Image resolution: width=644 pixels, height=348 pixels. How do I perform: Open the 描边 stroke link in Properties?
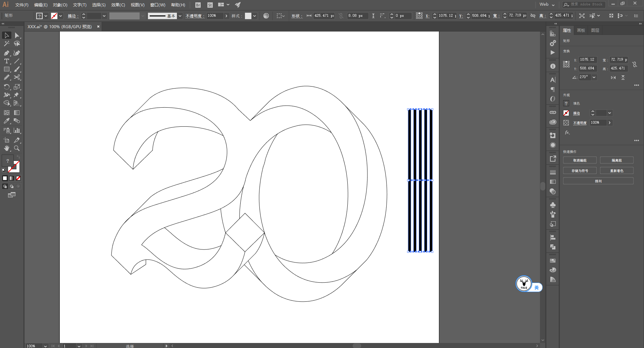click(577, 113)
